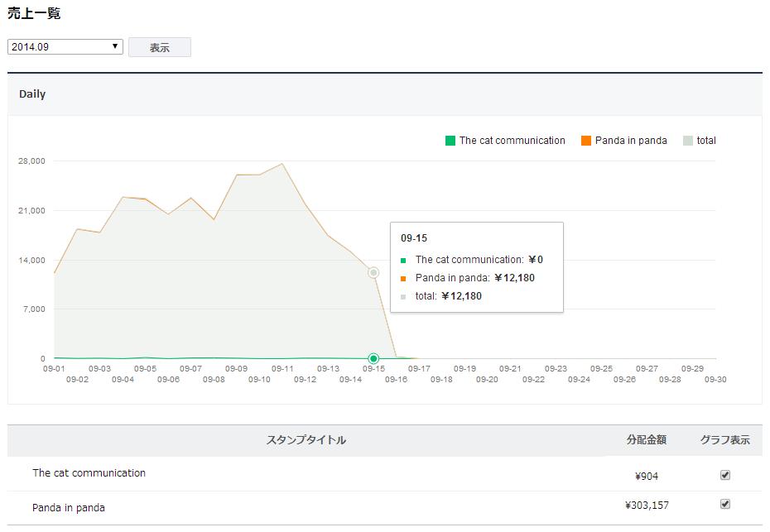Toggle The cat communication legend label
The height and width of the screenshot is (532, 770).
pos(512,141)
